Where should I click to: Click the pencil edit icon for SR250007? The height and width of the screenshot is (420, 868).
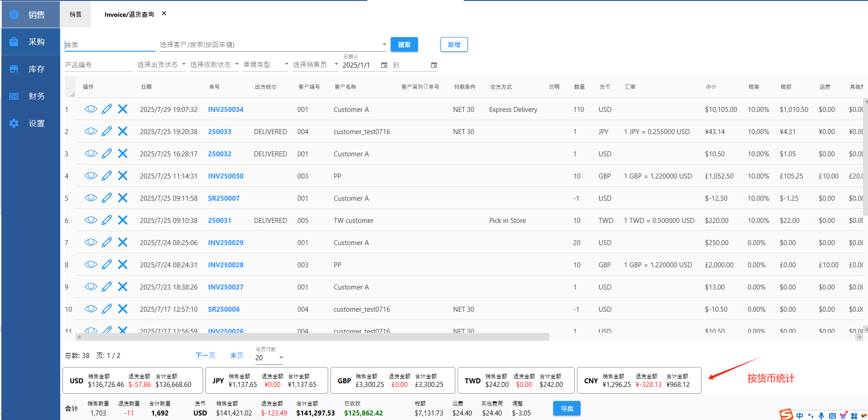pyautogui.click(x=107, y=198)
